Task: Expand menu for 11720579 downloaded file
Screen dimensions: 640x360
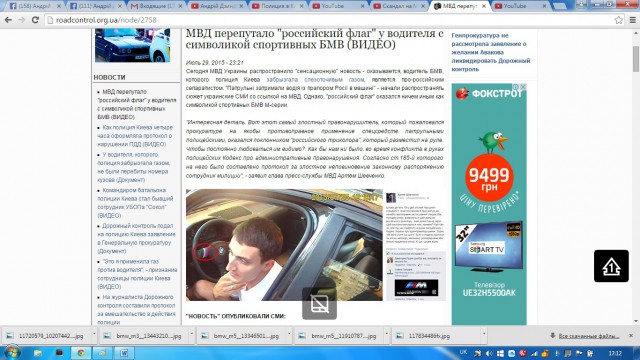Action: click(x=94, y=335)
